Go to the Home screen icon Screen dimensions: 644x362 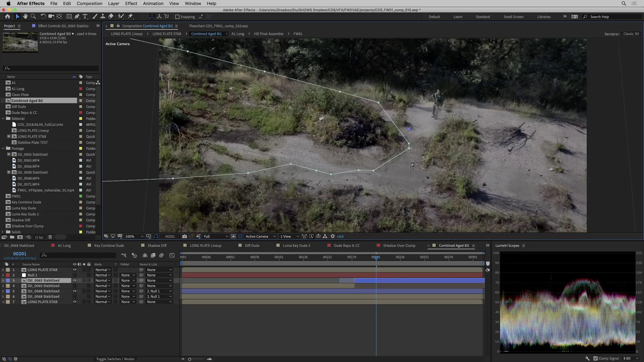tap(7, 16)
